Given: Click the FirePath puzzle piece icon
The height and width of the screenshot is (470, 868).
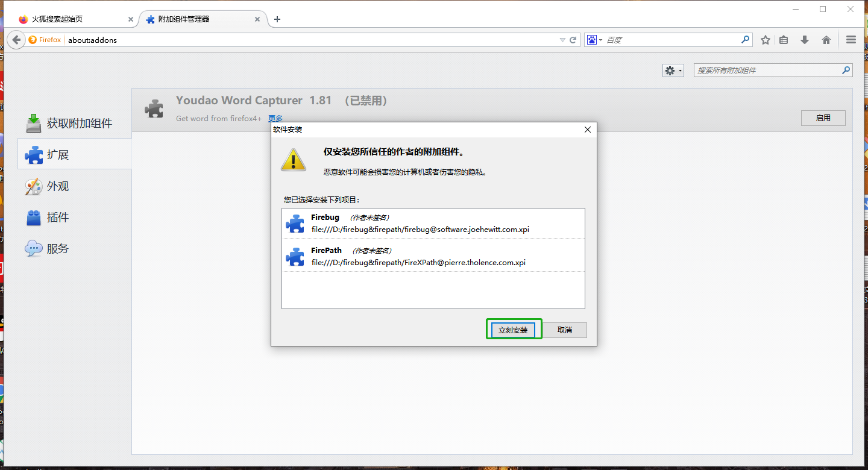Looking at the screenshot, I should (x=295, y=257).
